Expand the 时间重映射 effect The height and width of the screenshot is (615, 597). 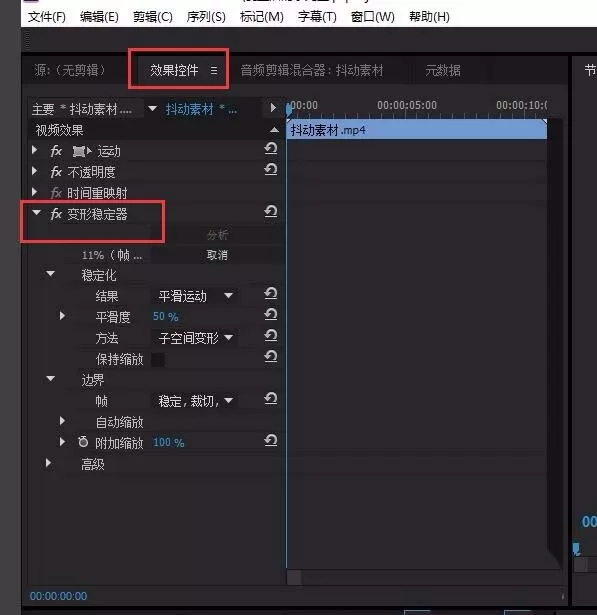click(x=35, y=191)
